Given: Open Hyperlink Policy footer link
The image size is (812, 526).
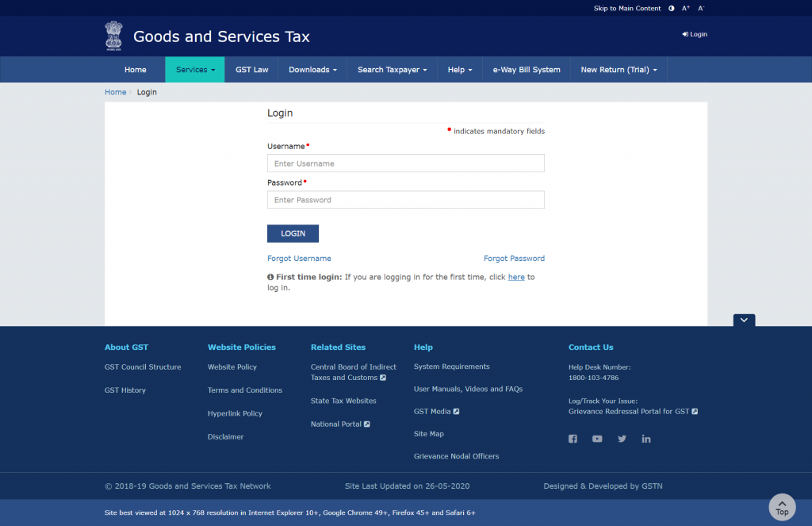Looking at the screenshot, I should tap(235, 413).
